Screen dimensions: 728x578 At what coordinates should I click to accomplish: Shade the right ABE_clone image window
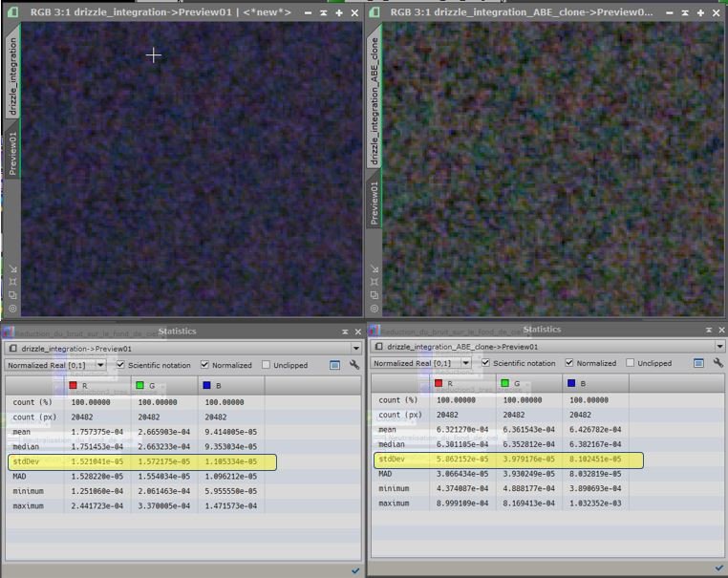[685, 13]
